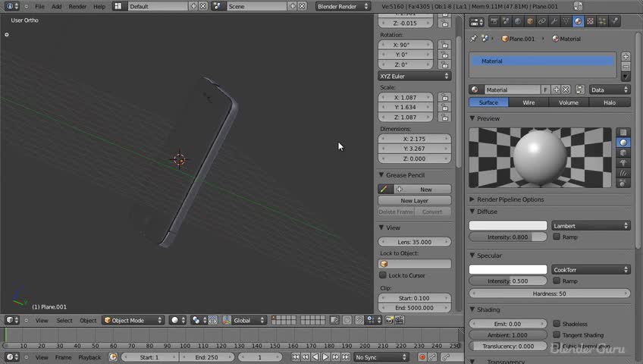Click the diffuse color swatch

click(x=508, y=225)
